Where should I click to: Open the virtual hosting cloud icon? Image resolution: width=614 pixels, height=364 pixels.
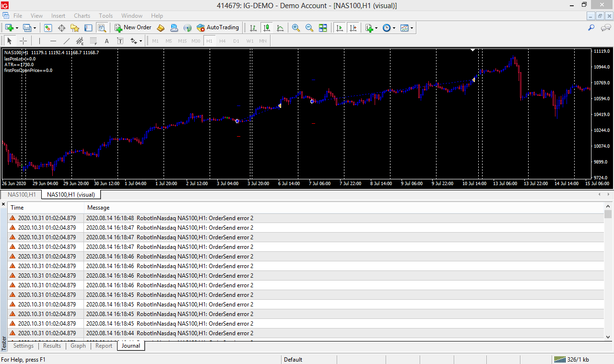tap(174, 28)
